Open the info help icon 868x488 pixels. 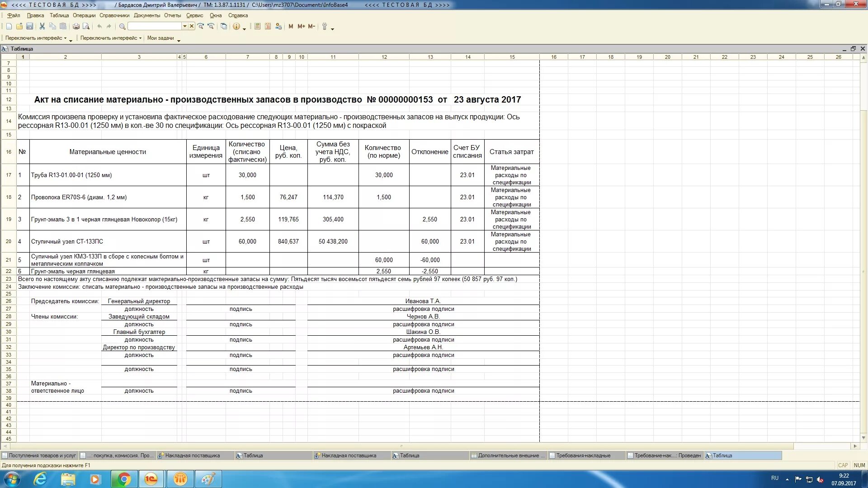point(236,27)
